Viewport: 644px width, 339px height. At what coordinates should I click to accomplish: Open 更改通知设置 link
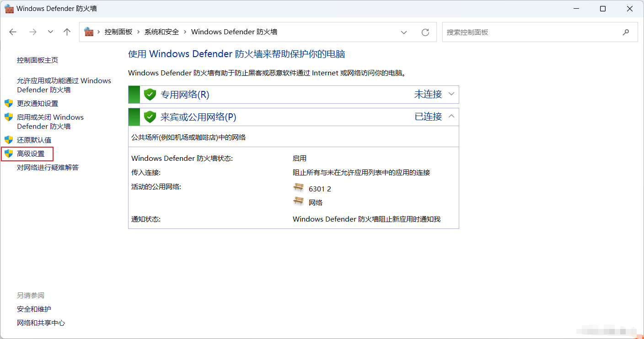(38, 104)
